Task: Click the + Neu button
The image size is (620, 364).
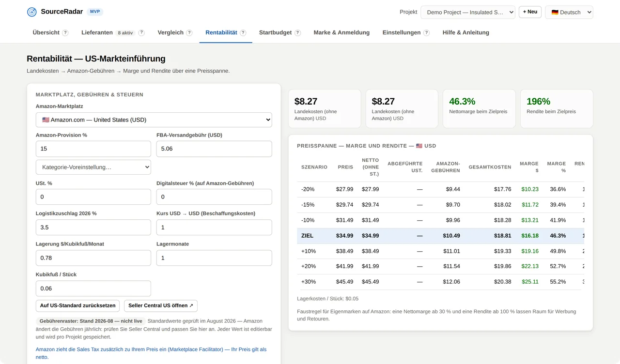Action: tap(530, 12)
